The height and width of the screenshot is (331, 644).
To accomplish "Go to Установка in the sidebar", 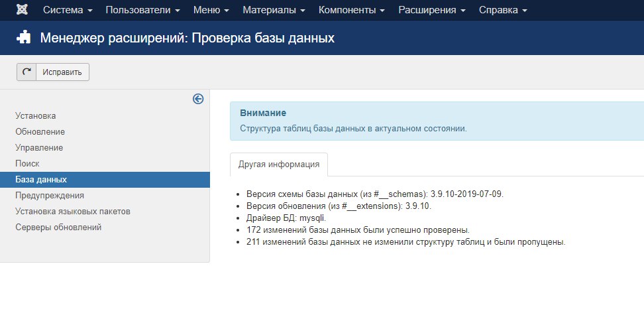I will tap(35, 116).
